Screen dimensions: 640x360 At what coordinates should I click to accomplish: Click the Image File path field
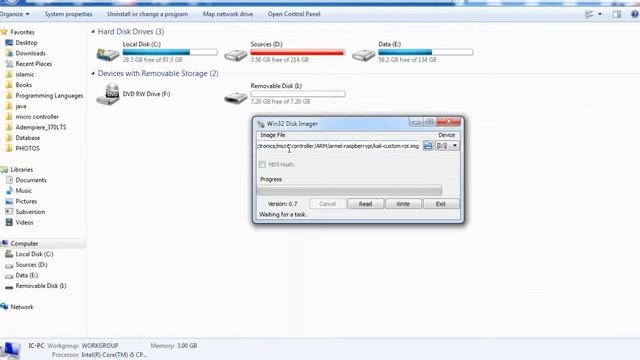[x=339, y=146]
